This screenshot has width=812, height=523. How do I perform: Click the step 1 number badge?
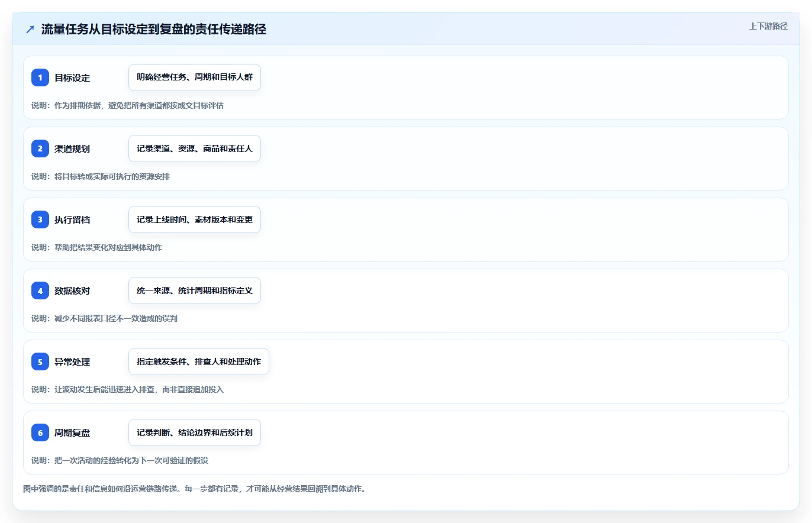(40, 78)
